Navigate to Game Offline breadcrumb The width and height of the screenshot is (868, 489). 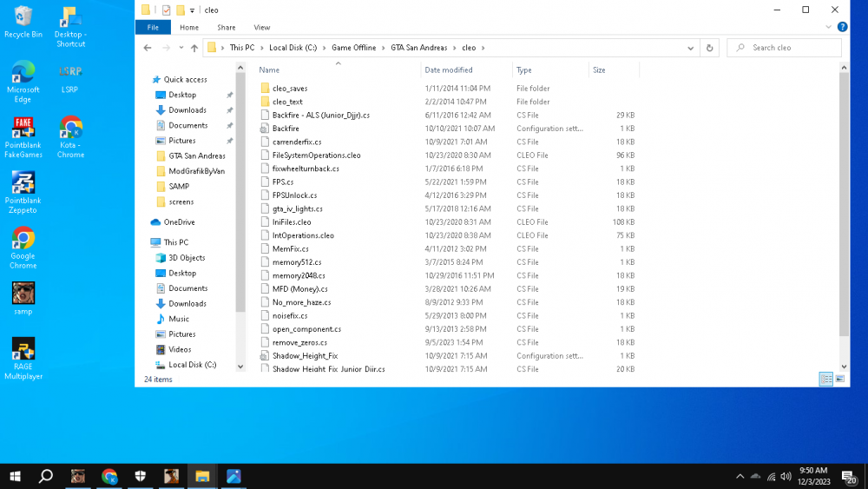(x=354, y=48)
